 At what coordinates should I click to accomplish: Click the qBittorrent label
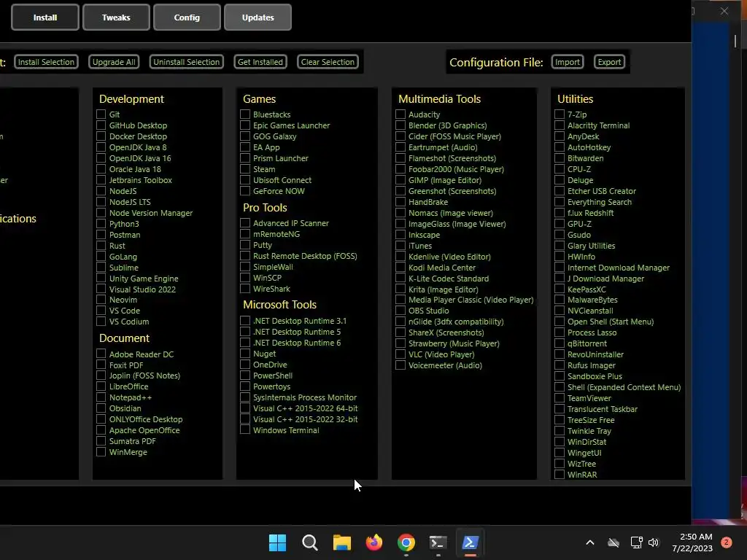587,343
